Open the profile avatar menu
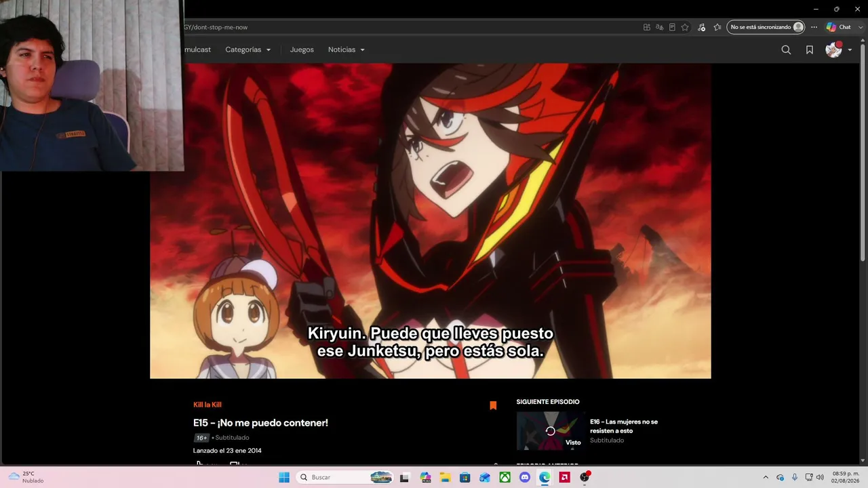The image size is (868, 488). [x=833, y=49]
